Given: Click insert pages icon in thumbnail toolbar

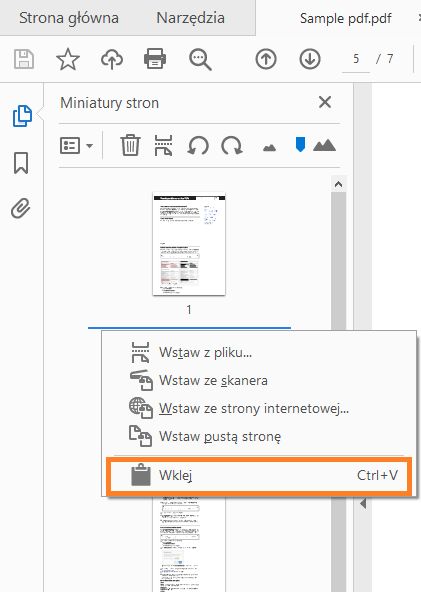Looking at the screenshot, I should pyautogui.click(x=163, y=145).
